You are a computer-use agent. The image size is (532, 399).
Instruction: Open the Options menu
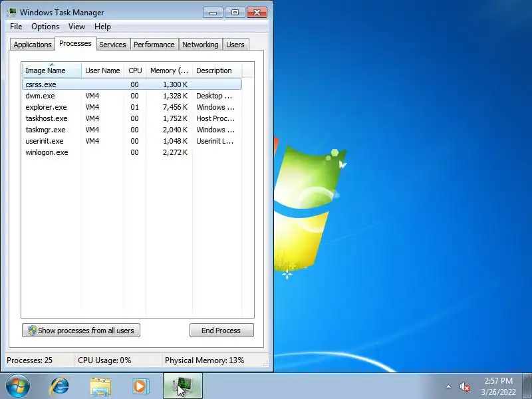click(x=45, y=27)
